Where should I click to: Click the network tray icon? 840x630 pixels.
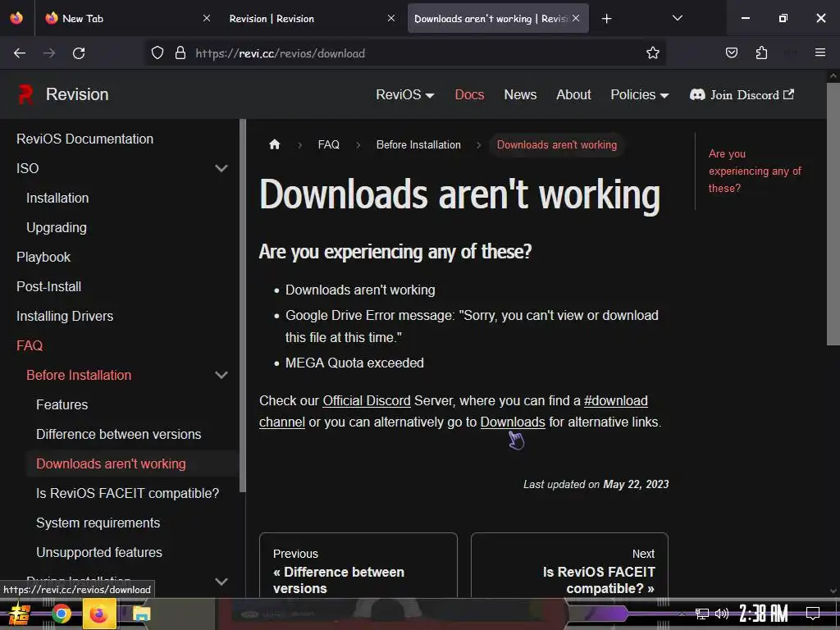click(702, 614)
